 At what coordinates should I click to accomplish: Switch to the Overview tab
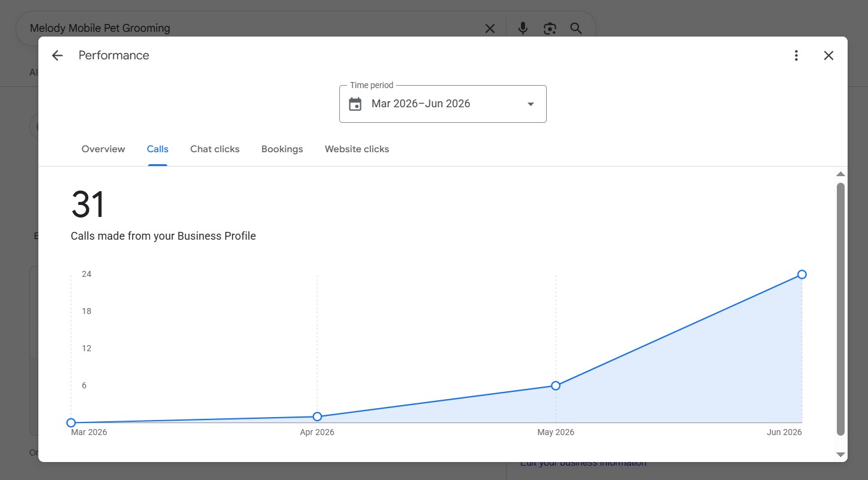coord(103,149)
